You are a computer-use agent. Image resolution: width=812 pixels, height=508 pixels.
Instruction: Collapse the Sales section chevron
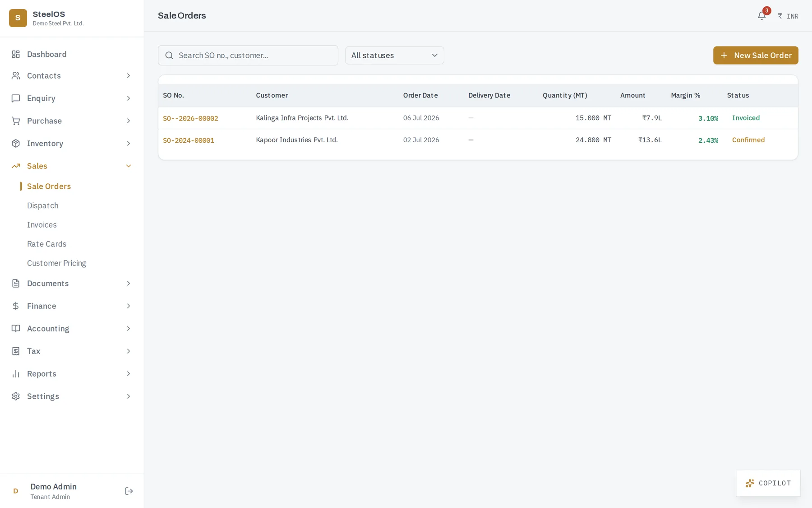[129, 166]
